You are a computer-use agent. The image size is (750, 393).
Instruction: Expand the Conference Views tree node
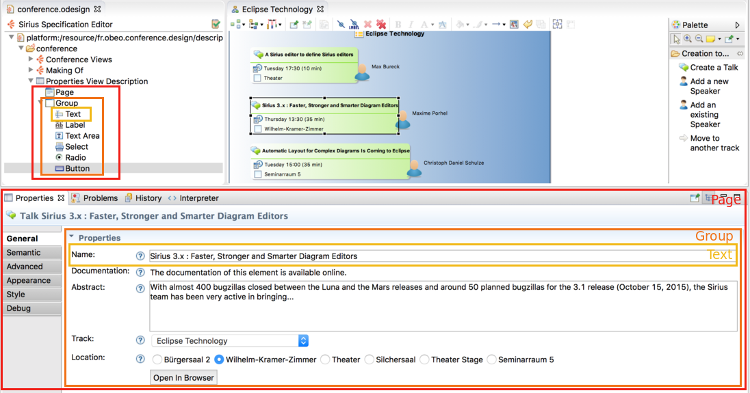pyautogui.click(x=31, y=59)
